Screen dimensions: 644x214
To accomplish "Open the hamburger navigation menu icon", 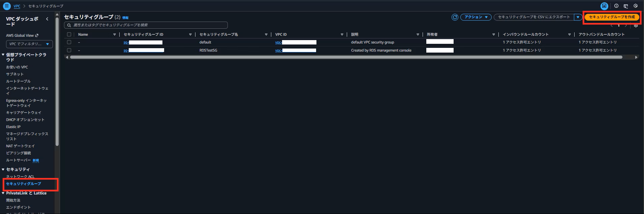I will pos(7,6).
